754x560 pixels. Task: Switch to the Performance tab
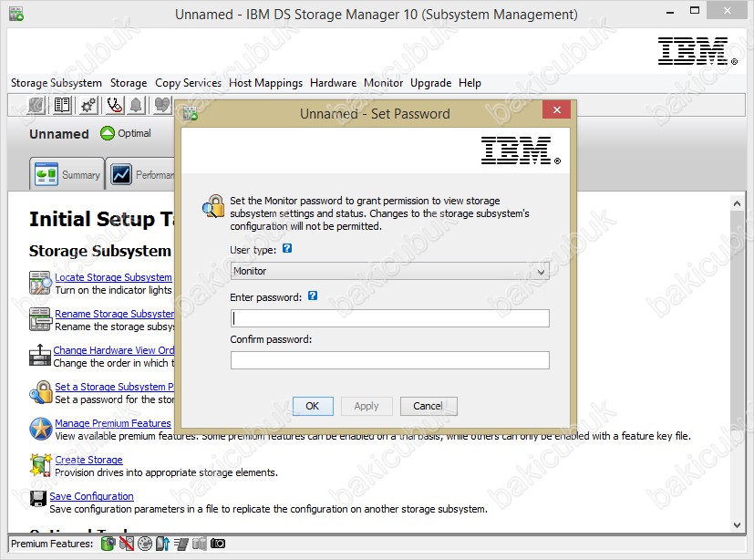[141, 174]
